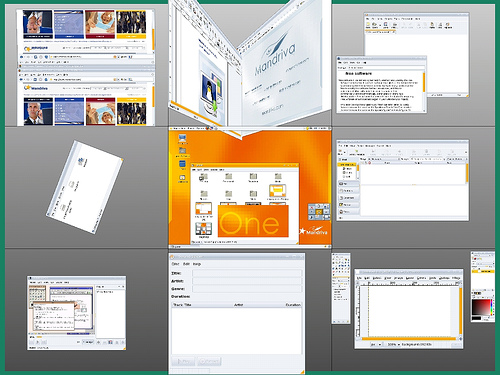Select the tilted white window on the middle-left workspace
Screen dimensions: 500x375
point(85,187)
